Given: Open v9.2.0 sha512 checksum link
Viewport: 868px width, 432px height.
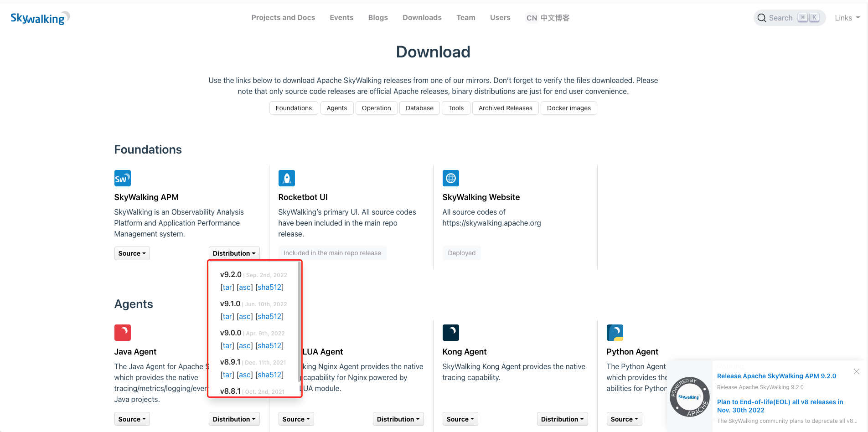Looking at the screenshot, I should [269, 288].
